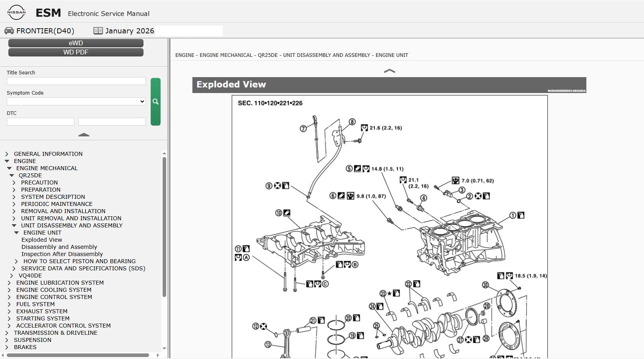Expand the VQ40DE engine node
The width and height of the screenshot is (644, 359).
pyautogui.click(x=12, y=276)
